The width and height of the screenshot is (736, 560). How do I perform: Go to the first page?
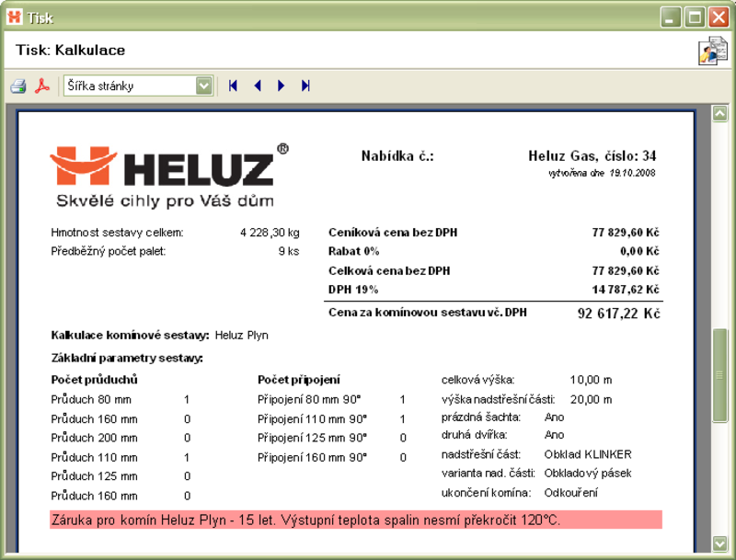point(233,86)
